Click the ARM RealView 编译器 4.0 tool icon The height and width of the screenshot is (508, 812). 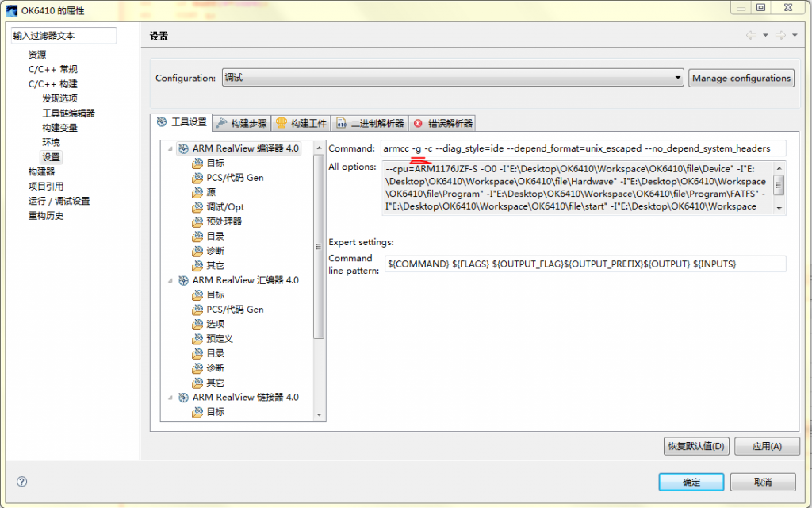click(183, 148)
